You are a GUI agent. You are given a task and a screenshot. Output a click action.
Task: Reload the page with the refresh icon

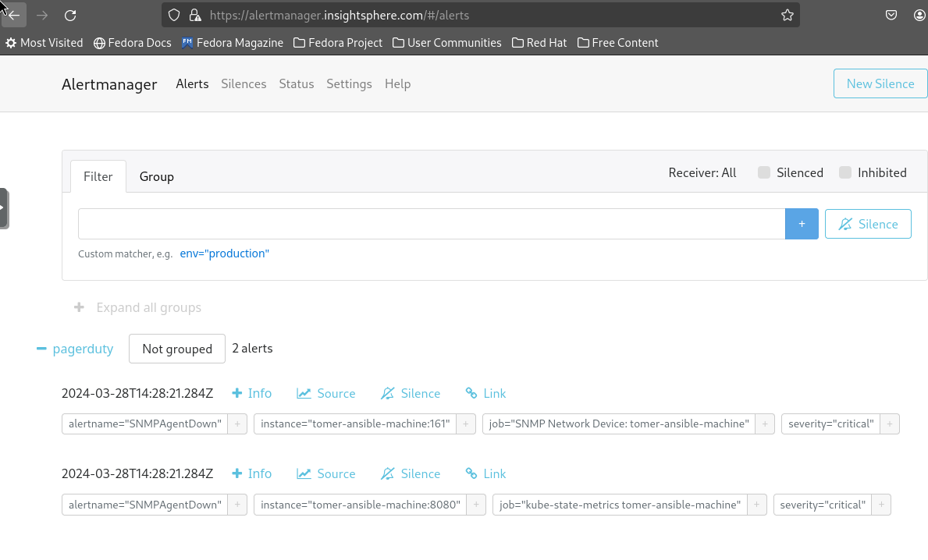(x=70, y=16)
